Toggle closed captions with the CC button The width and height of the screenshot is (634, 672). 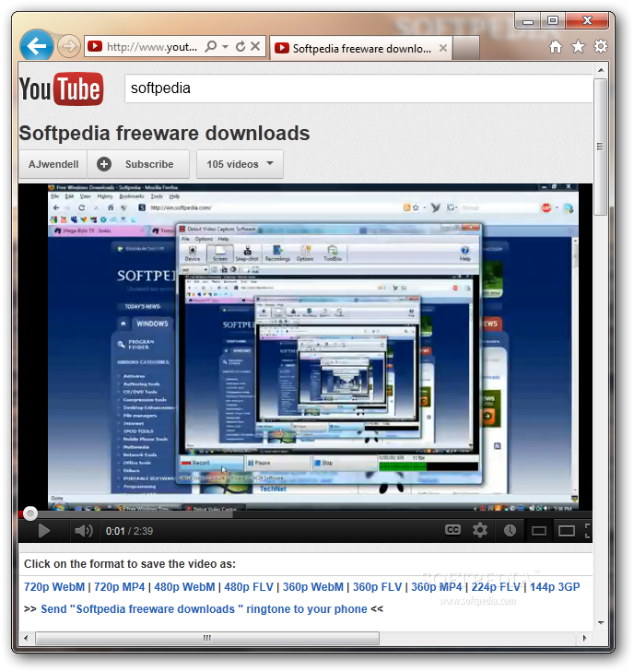pyautogui.click(x=452, y=531)
